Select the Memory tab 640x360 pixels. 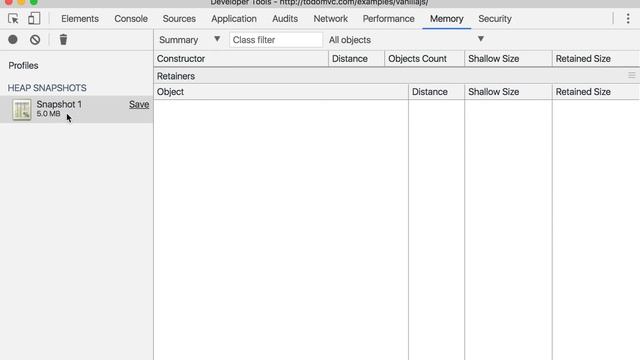point(447,19)
